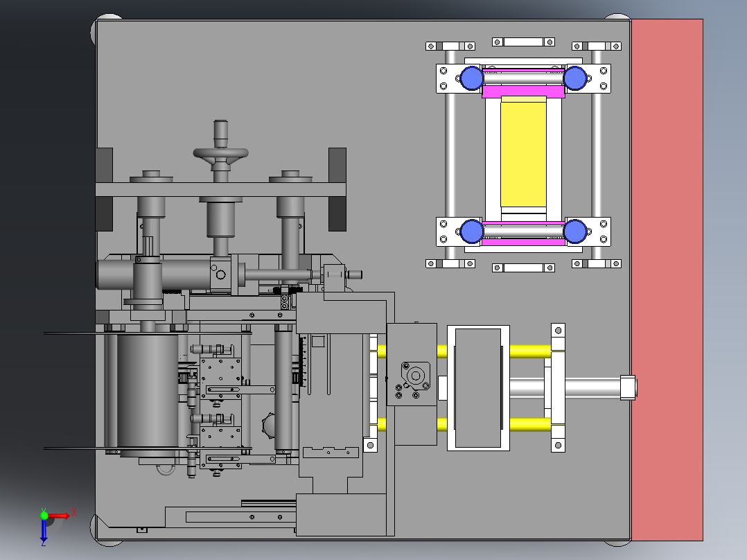
Task: Select the handwheel on top of the press
Action: [220, 153]
